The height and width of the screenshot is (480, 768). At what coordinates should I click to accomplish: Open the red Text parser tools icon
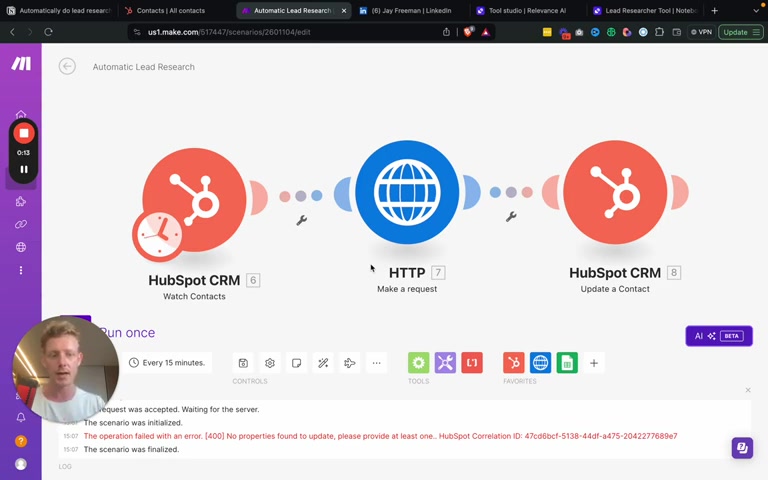coord(472,363)
